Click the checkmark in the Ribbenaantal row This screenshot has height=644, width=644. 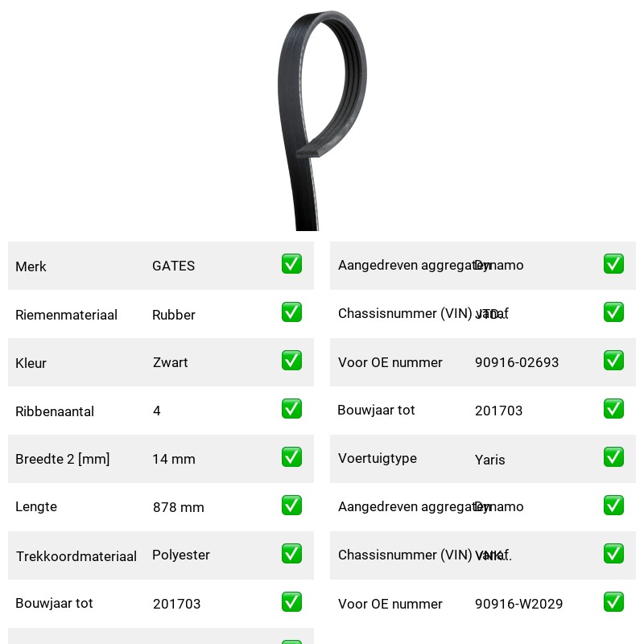tap(291, 409)
